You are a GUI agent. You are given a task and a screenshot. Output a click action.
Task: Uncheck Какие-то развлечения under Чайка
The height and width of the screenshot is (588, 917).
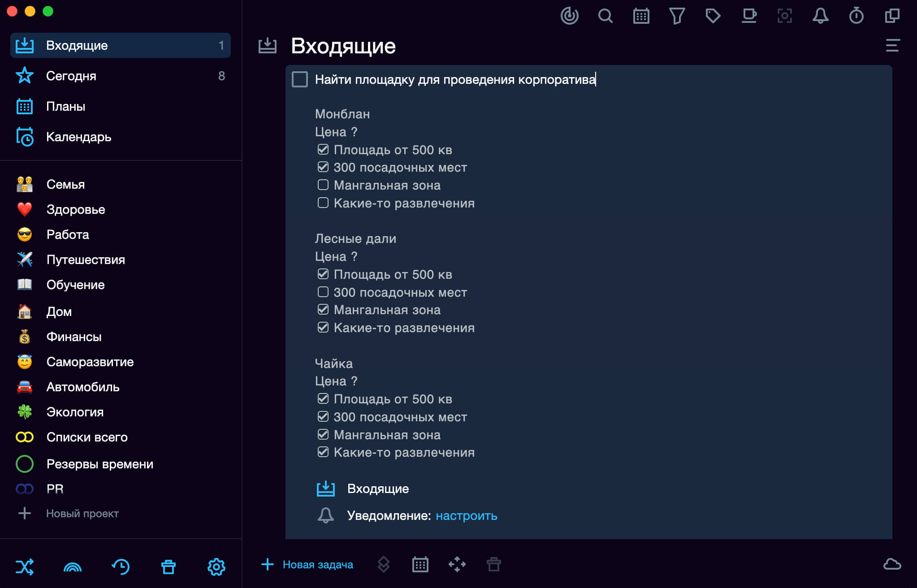[x=323, y=452]
